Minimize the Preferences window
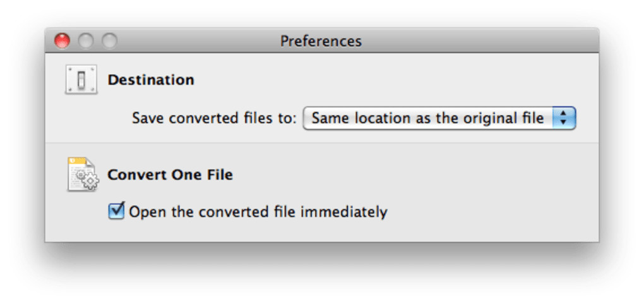This screenshot has width=644, height=304. coord(86,41)
